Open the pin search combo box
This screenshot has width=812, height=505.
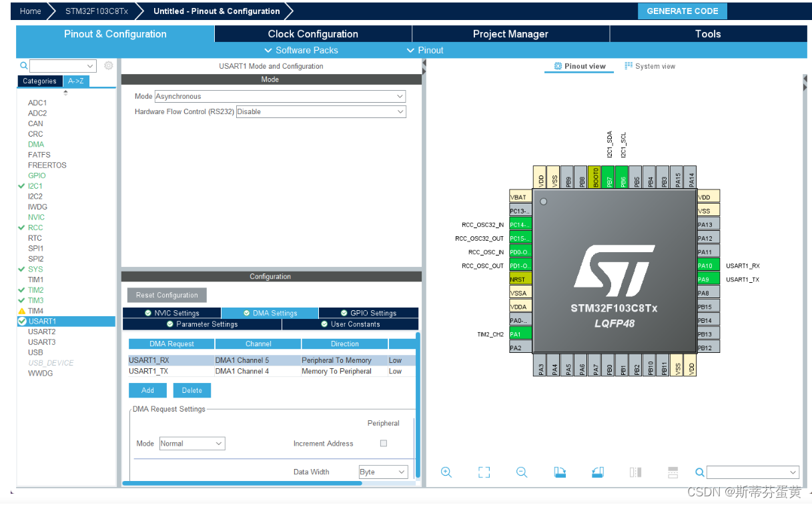tap(753, 472)
